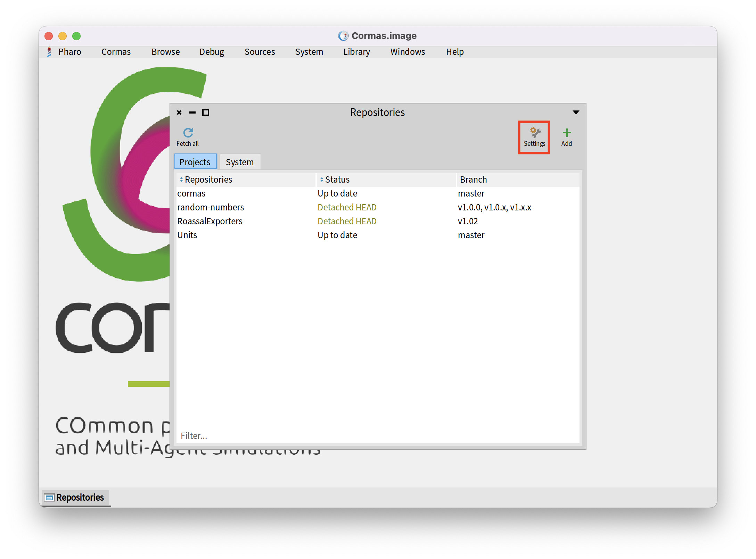Select the Projects tab
Screen dimensions: 756x559
click(x=195, y=162)
